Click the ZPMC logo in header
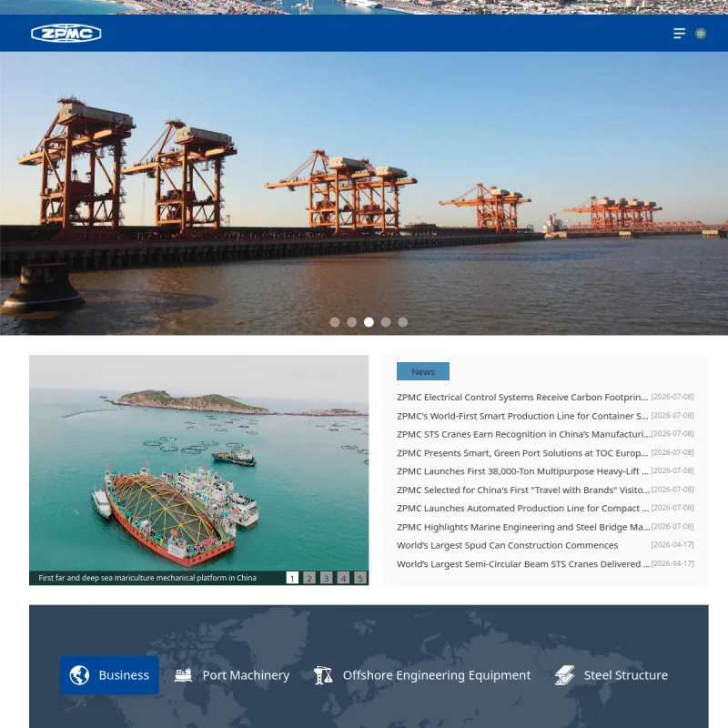The height and width of the screenshot is (728, 728). click(x=66, y=33)
